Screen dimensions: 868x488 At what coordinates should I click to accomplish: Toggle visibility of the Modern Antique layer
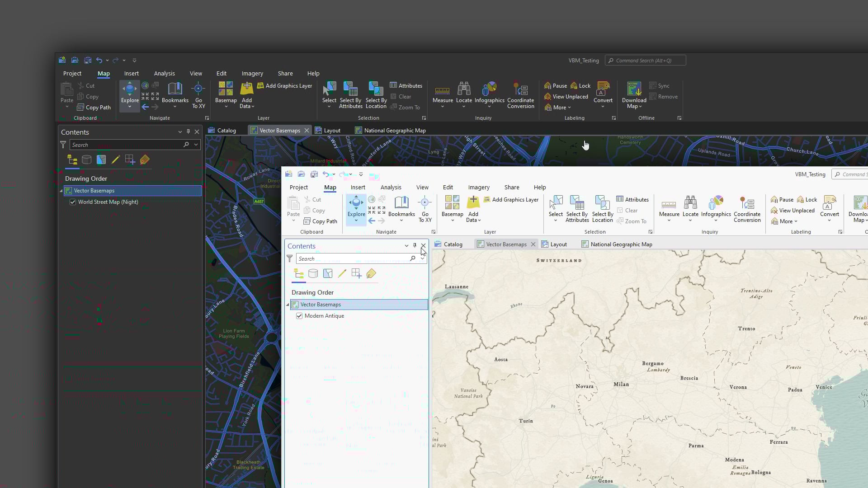tap(299, 315)
